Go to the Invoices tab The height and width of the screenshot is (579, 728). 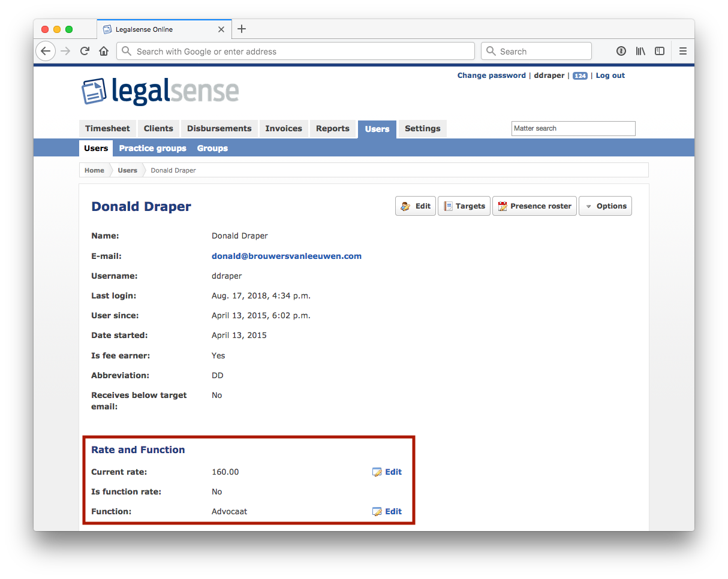click(x=284, y=128)
